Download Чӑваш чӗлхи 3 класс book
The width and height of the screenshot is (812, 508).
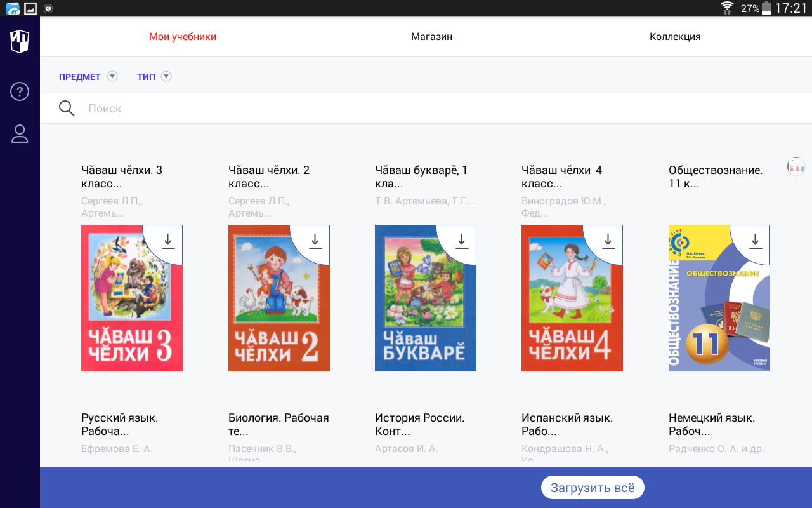pyautogui.click(x=168, y=241)
